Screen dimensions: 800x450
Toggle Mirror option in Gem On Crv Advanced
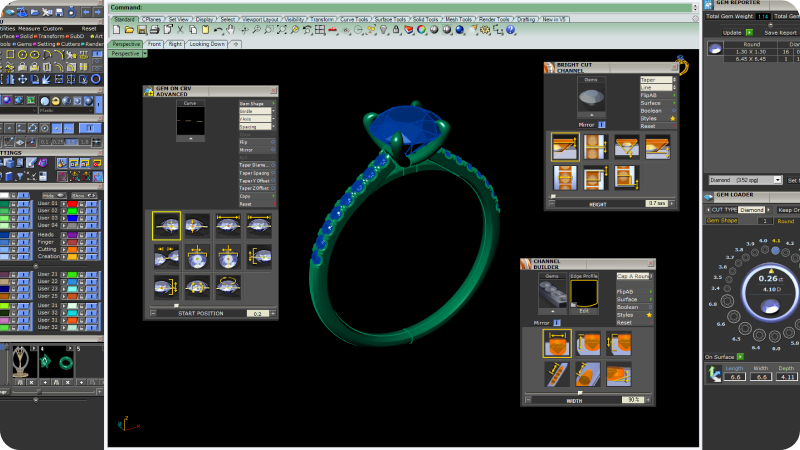(257, 150)
